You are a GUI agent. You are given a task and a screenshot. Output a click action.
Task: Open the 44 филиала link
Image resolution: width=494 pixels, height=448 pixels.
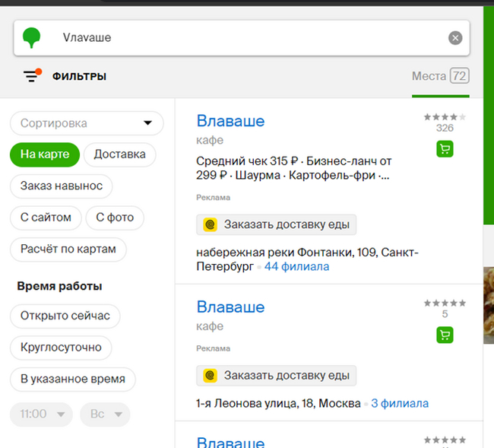(x=296, y=267)
